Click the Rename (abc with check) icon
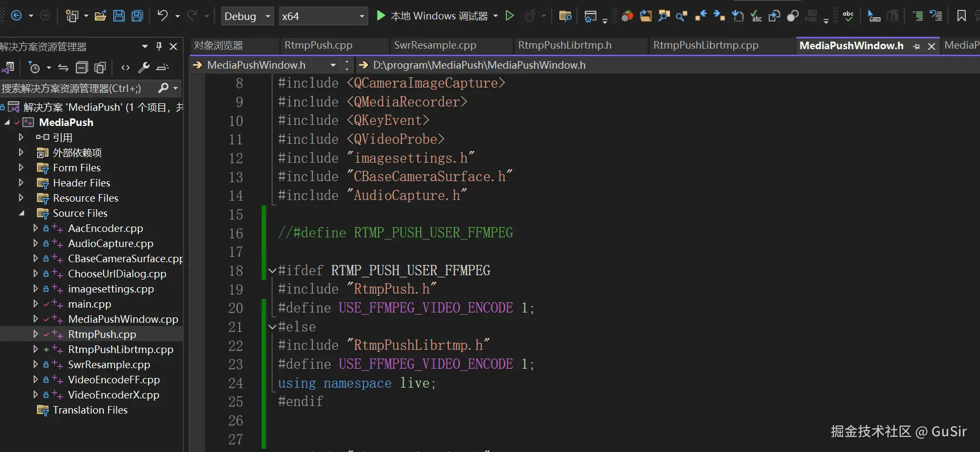Image resolution: width=980 pixels, height=452 pixels. click(756, 16)
